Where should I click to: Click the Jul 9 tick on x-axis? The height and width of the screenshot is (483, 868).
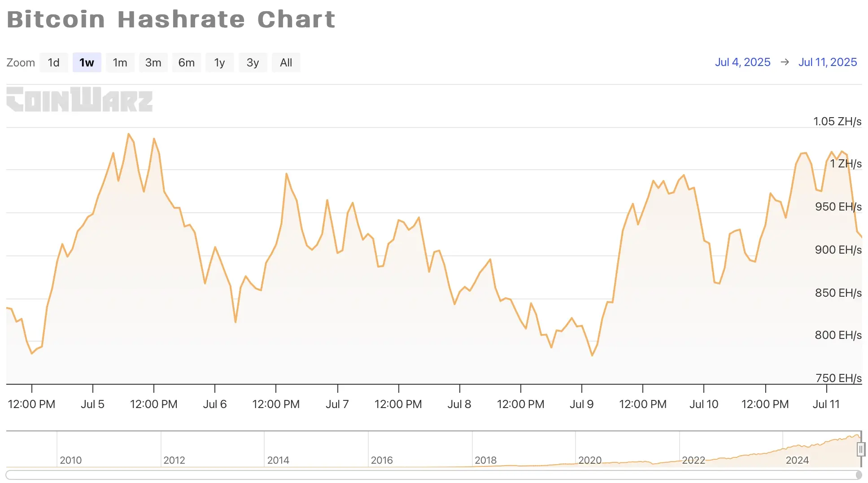pos(581,404)
